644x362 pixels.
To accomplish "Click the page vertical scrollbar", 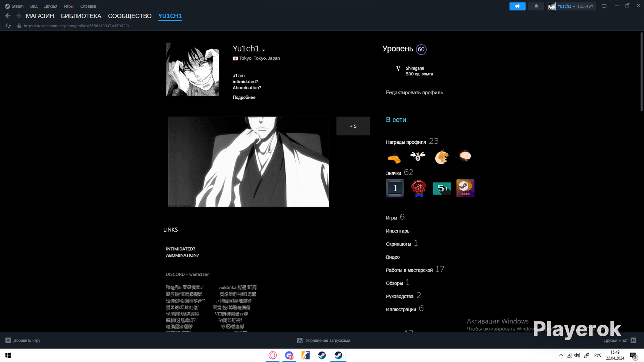I will (x=641, y=72).
